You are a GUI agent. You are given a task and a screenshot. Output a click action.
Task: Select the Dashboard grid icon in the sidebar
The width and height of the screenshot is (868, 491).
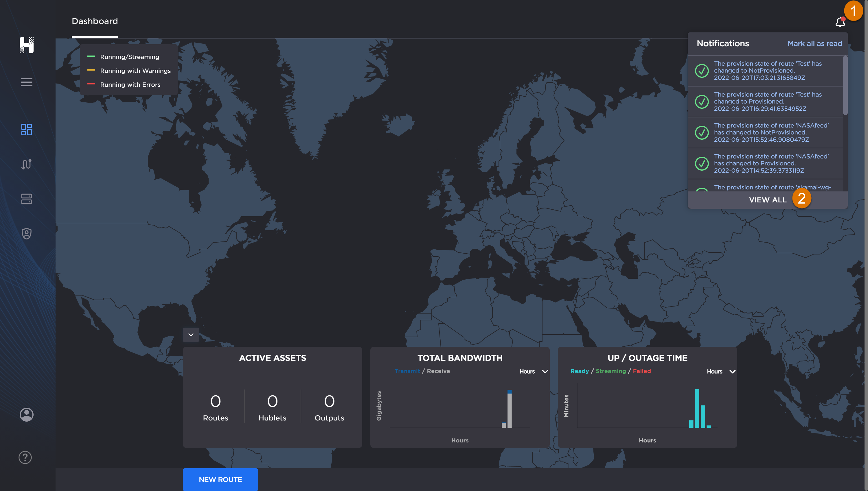[26, 130]
